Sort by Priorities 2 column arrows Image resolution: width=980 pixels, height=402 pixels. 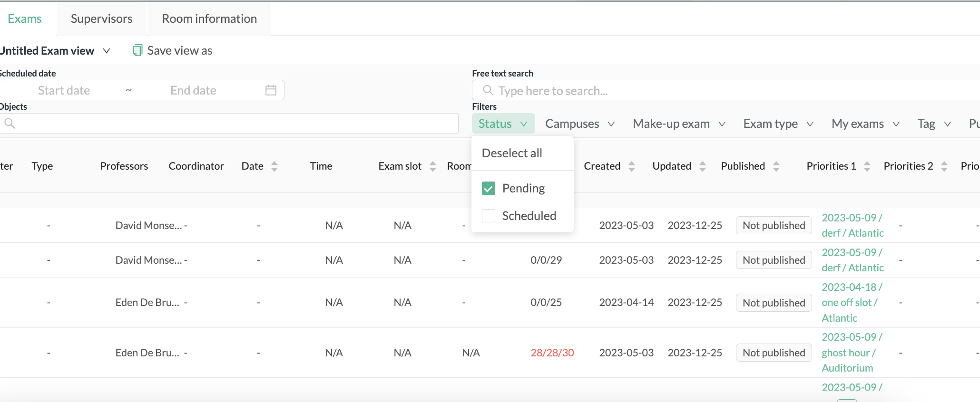click(944, 166)
